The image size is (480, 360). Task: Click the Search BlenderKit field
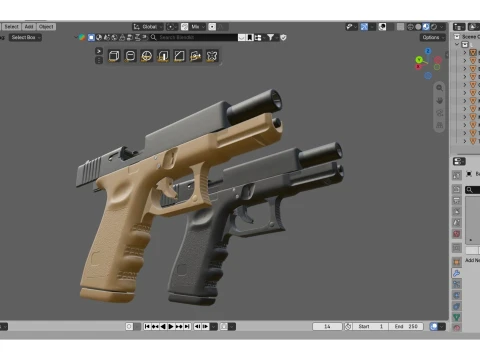coord(193,37)
